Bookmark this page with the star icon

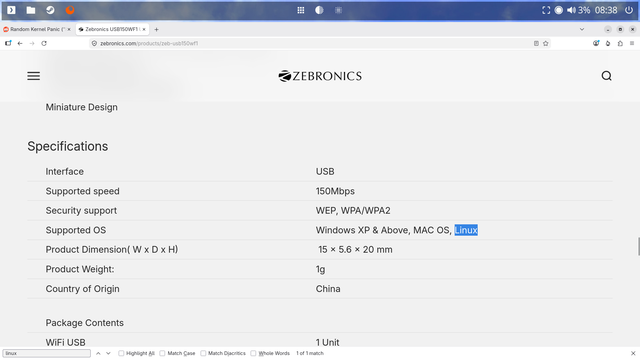click(546, 43)
